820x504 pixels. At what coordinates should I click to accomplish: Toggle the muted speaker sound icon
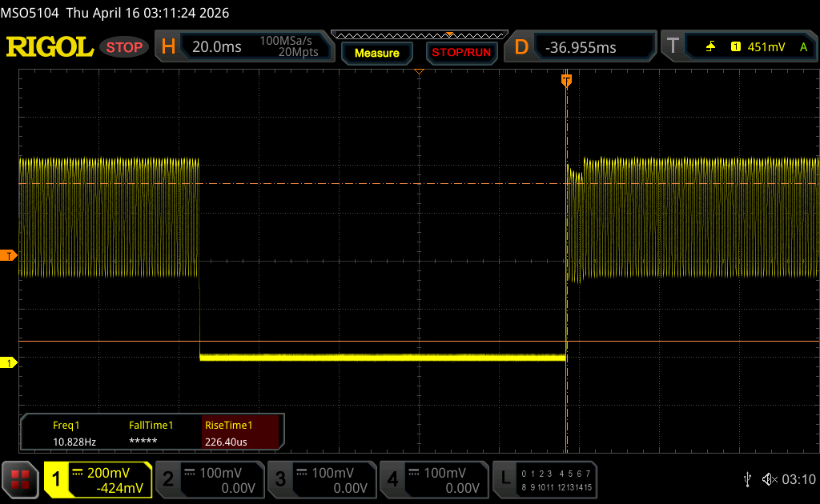pyautogui.click(x=769, y=479)
